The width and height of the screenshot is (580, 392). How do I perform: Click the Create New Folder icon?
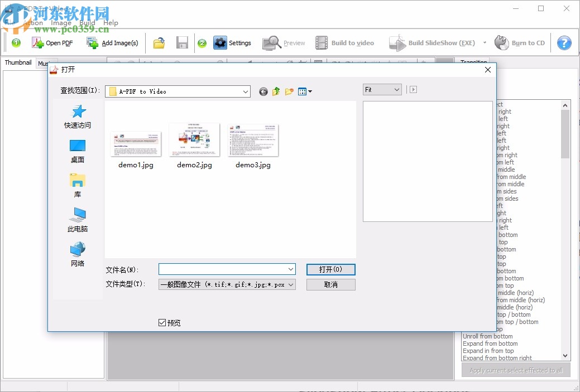pos(289,91)
